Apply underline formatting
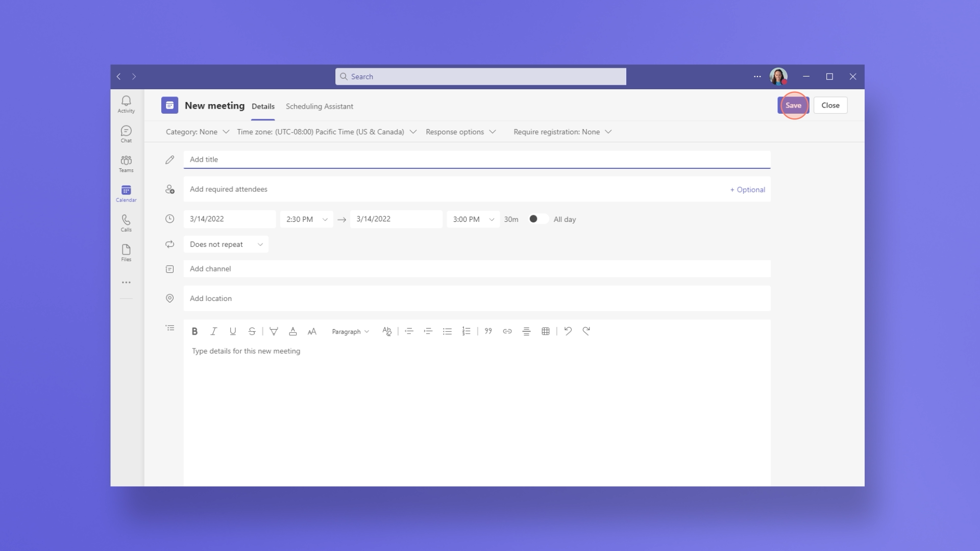The width and height of the screenshot is (980, 551). click(233, 331)
